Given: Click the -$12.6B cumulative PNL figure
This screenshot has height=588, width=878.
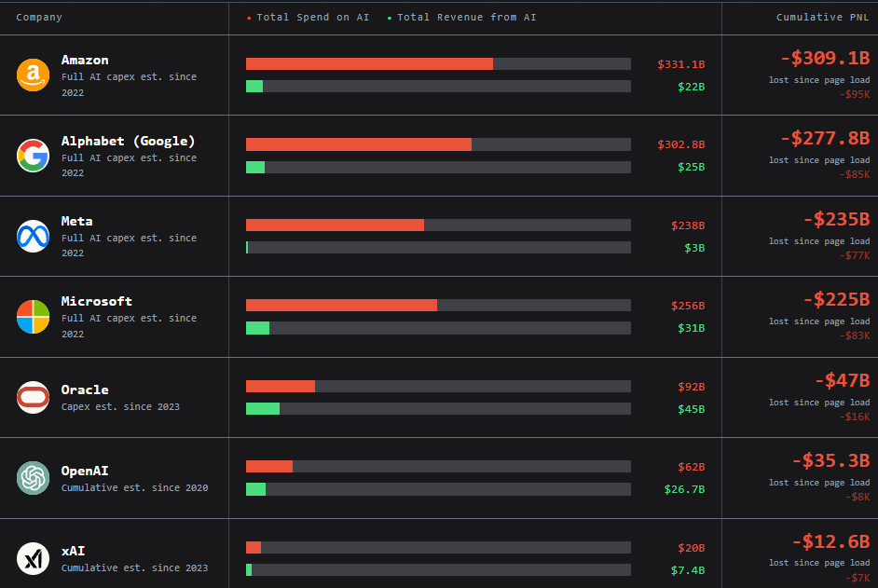Looking at the screenshot, I should coord(830,541).
